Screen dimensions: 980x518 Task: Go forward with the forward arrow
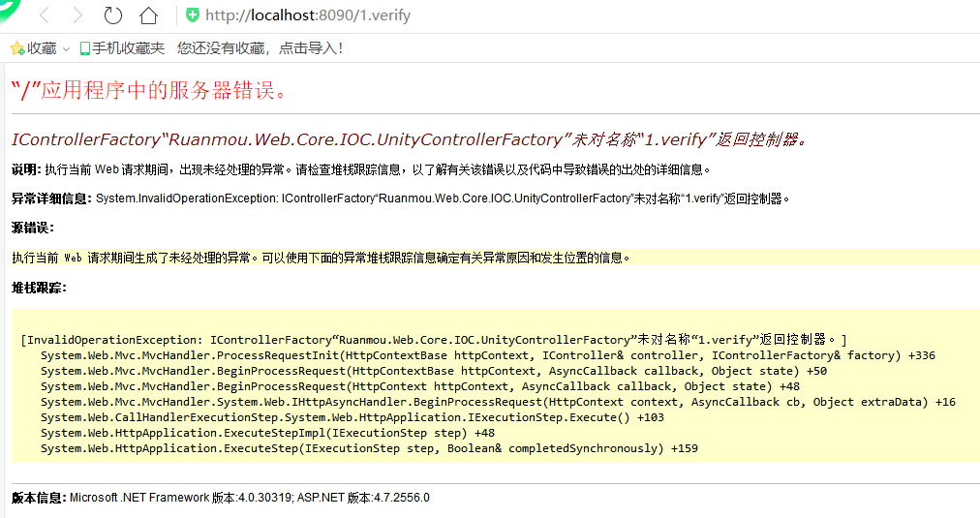tap(77, 15)
